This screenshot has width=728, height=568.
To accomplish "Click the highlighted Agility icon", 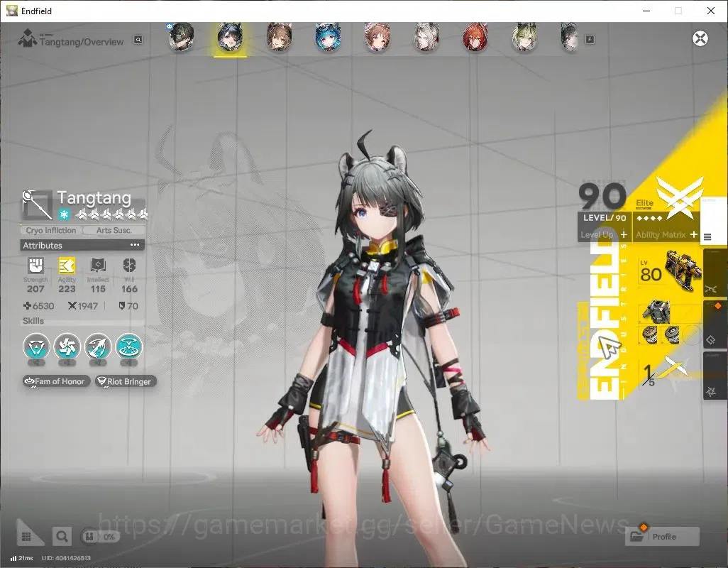I will coord(67,266).
